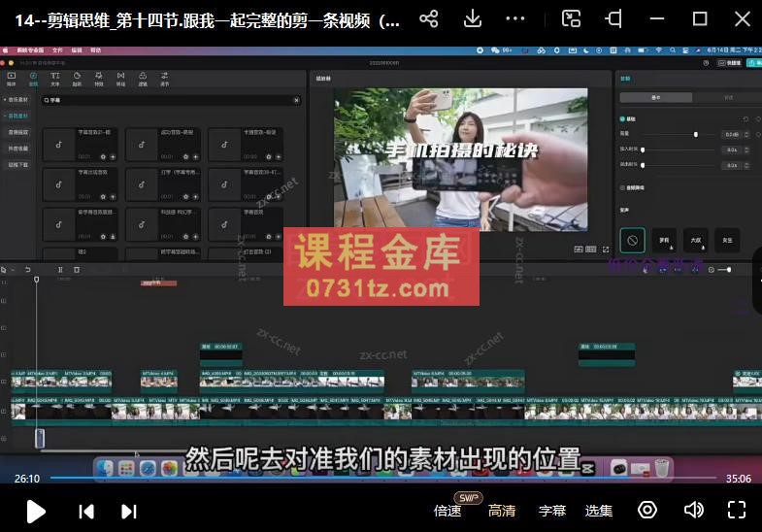This screenshot has height=532, width=762.
Task: Enable the 音频降噪 noise reduction checkbox
Action: click(622, 187)
